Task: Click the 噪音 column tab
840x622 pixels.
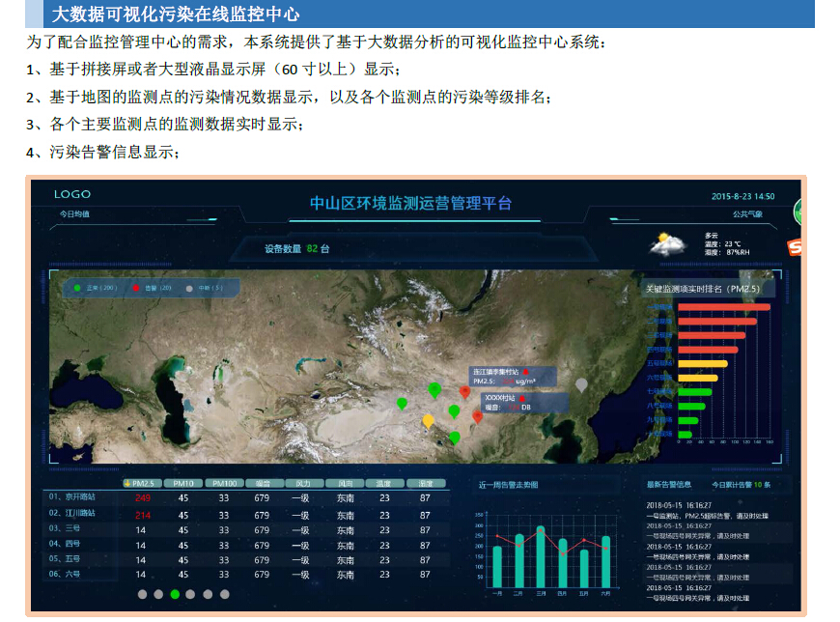Action: [262, 483]
